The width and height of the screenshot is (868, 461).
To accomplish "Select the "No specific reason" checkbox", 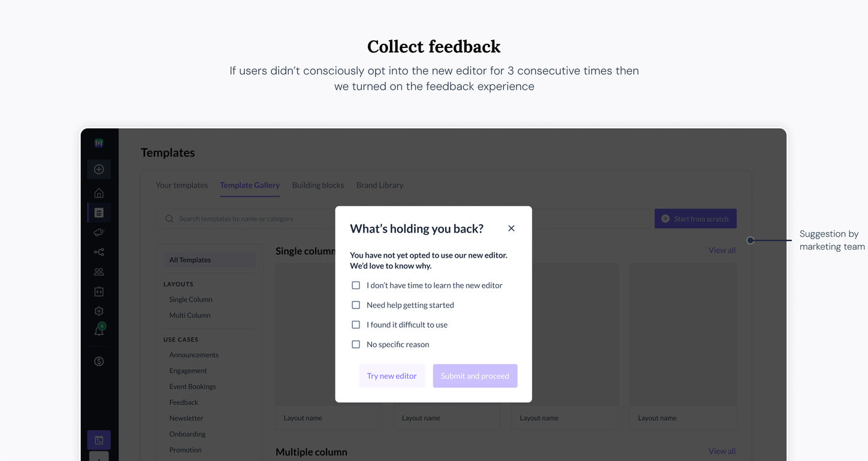I will click(356, 345).
